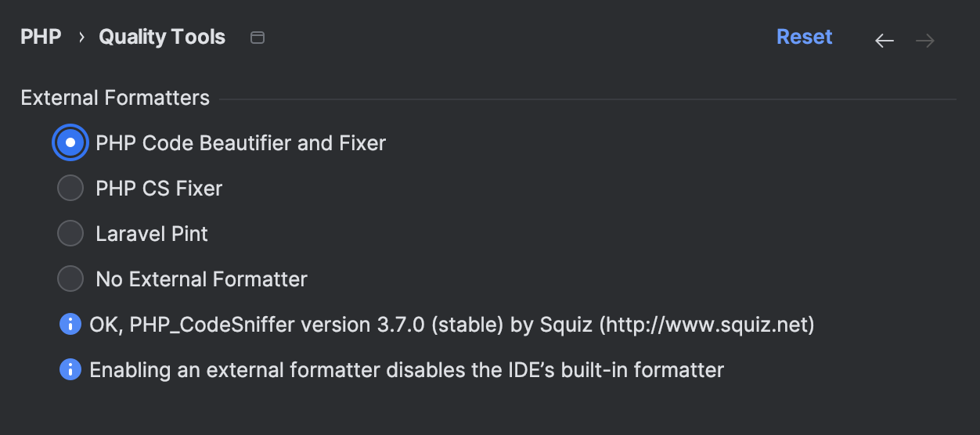Viewport: 980px width, 435px height.
Task: Reset the Quality Tools settings
Action: 804,38
